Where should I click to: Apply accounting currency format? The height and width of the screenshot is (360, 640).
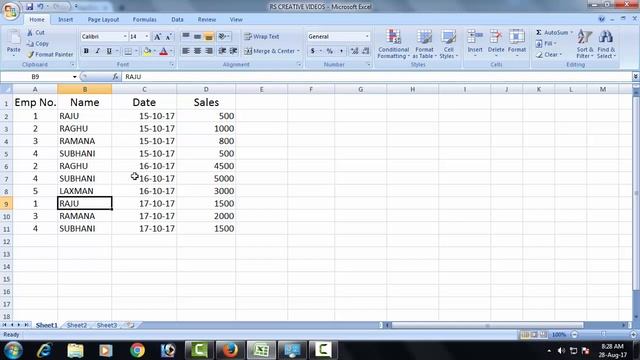(312, 51)
